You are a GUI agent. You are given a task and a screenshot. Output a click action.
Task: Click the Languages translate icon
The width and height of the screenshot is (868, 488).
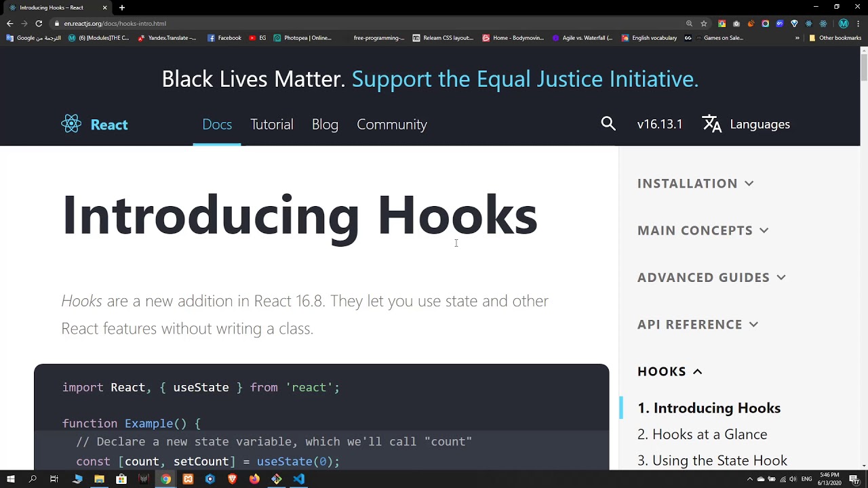[x=712, y=123]
